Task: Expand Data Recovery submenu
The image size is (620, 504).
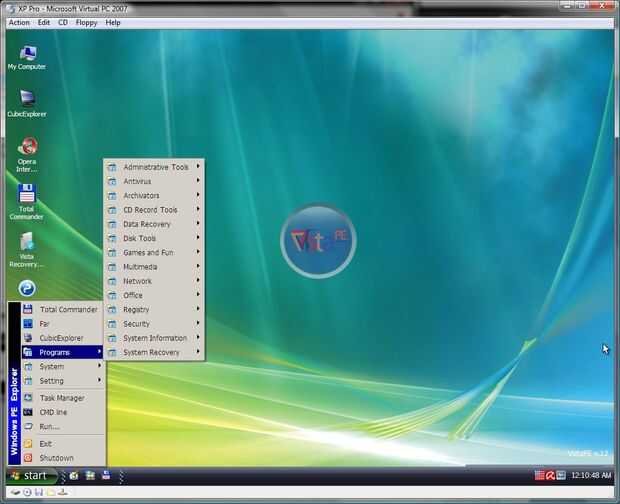Action: pos(154,224)
